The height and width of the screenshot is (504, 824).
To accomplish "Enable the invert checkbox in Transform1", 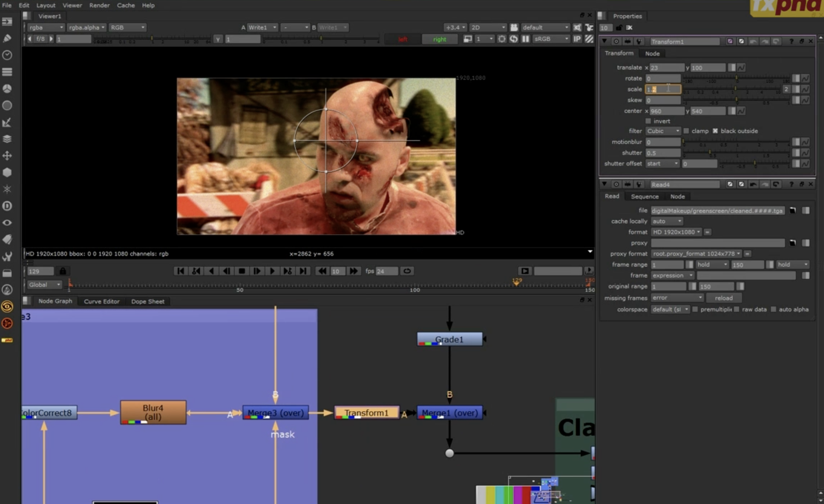I will click(648, 121).
